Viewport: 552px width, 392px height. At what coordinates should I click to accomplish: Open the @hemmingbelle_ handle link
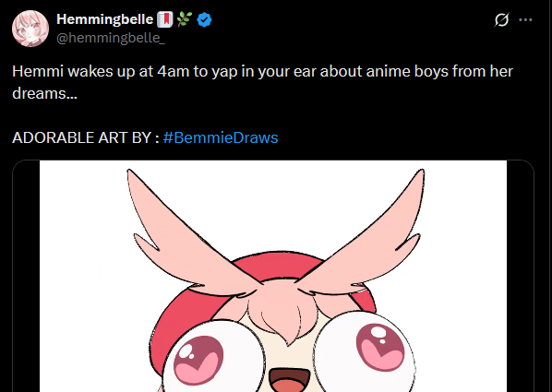tap(111, 38)
